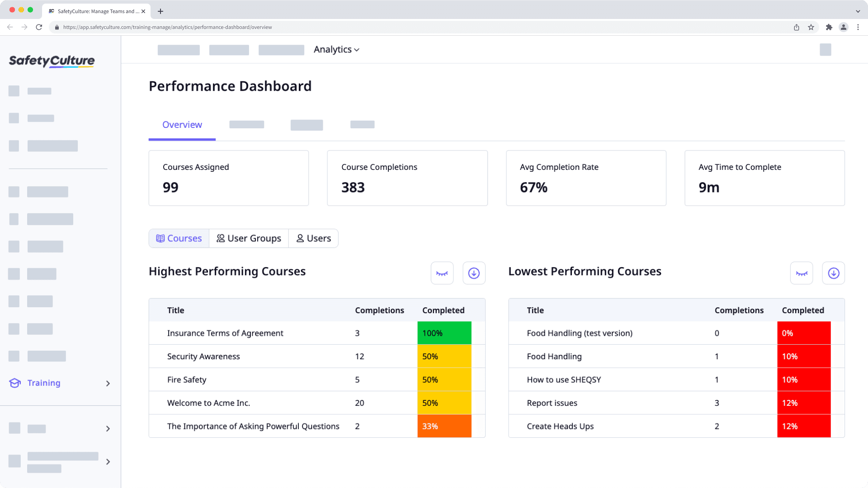Click the SafetyCulture logo in top-left
868x488 pixels.
pyautogui.click(x=52, y=60)
